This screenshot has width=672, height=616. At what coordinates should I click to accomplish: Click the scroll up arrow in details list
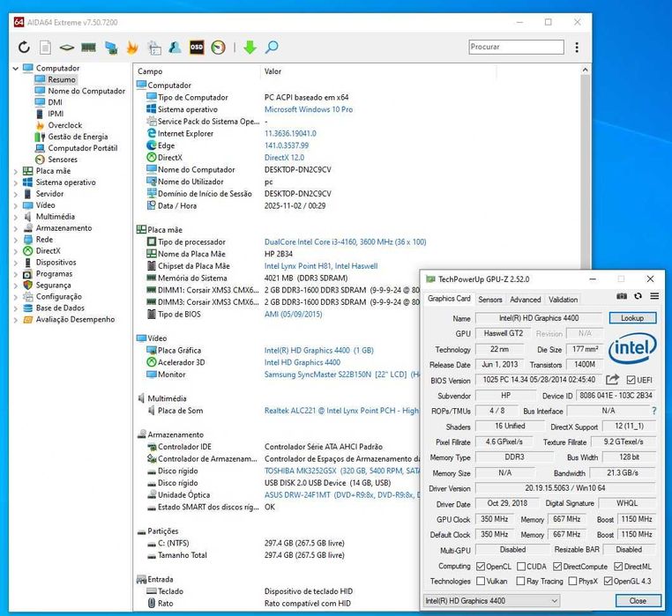pyautogui.click(x=585, y=70)
